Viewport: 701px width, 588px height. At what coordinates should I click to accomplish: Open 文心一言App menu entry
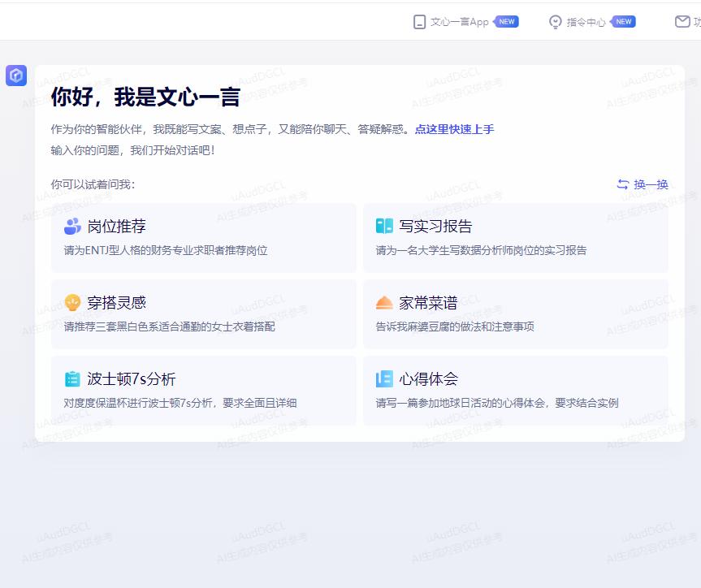coord(459,22)
